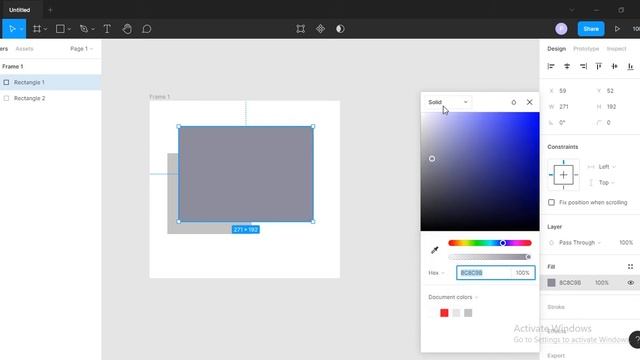This screenshot has height=360, width=640.
Task: Click the user avatar icon
Action: pyautogui.click(x=561, y=29)
